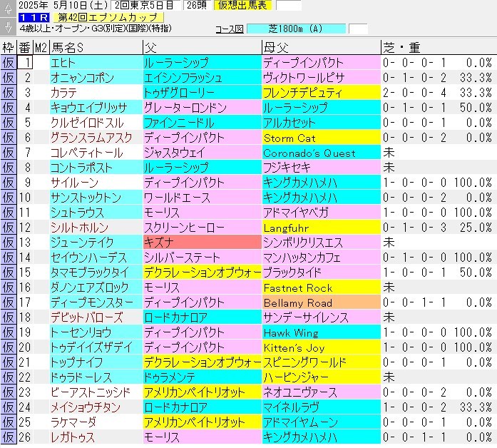Viewport: 497px width, 448px height.
Task: Select horse name グランスラムアスク
Action: [96, 137]
